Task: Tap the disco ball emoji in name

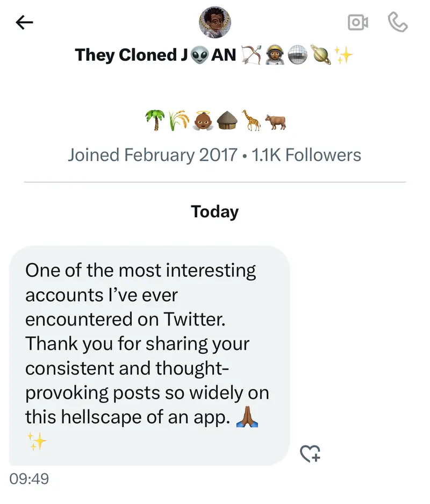Action: pyautogui.click(x=297, y=54)
